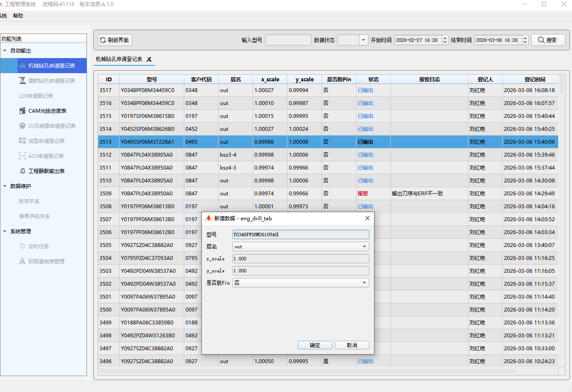
Task: Click the refresh icon in 刷新界面 button
Action: (103, 40)
